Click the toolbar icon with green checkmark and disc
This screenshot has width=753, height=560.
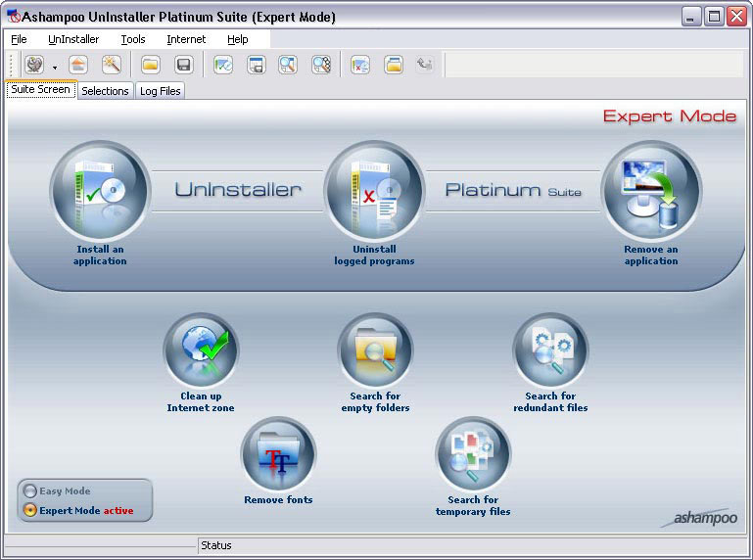coord(223,65)
